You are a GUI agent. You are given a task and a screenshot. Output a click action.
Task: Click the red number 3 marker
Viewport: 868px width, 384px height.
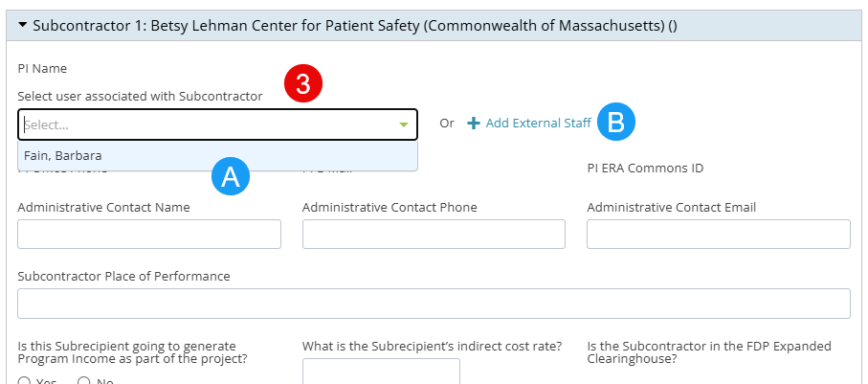(302, 83)
